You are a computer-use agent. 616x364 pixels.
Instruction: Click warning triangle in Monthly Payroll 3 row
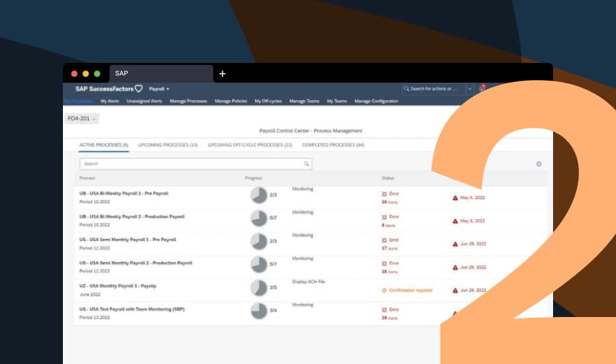click(455, 291)
